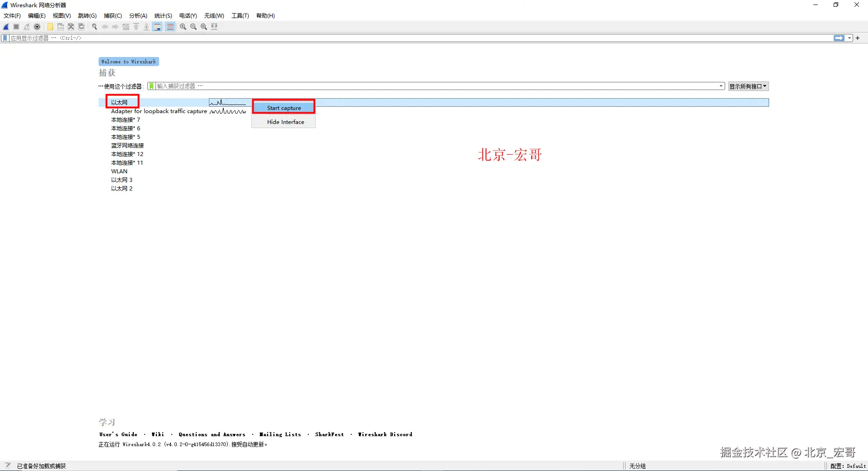Open the User's Guide link

(118, 434)
